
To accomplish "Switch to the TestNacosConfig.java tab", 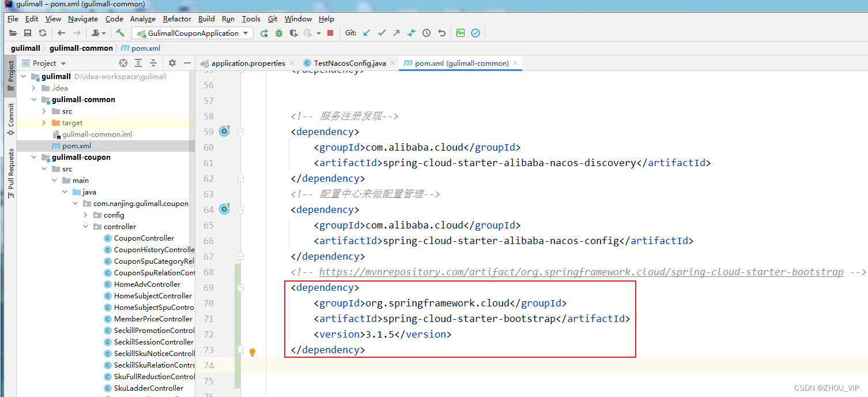I will click(x=350, y=63).
